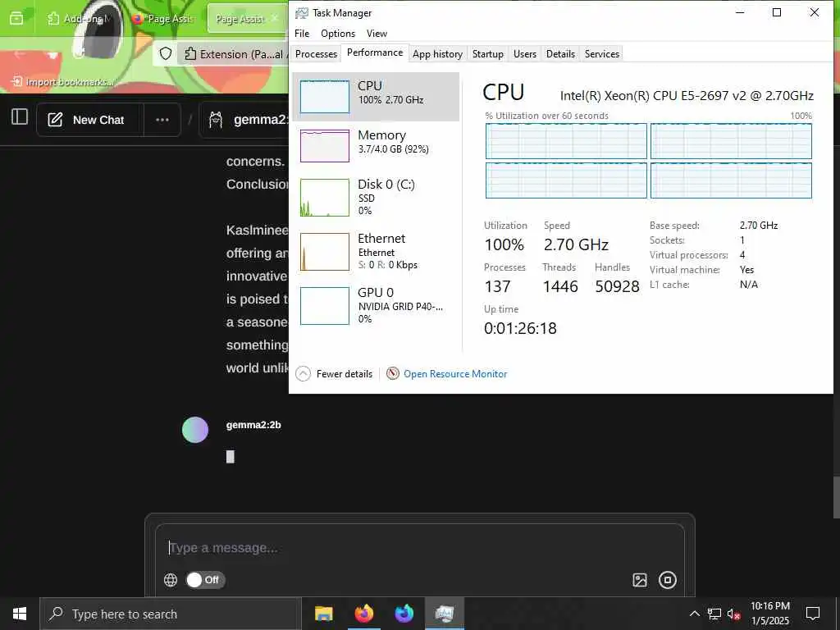Switch to the Startup tab
The height and width of the screenshot is (630, 840).
pos(487,53)
